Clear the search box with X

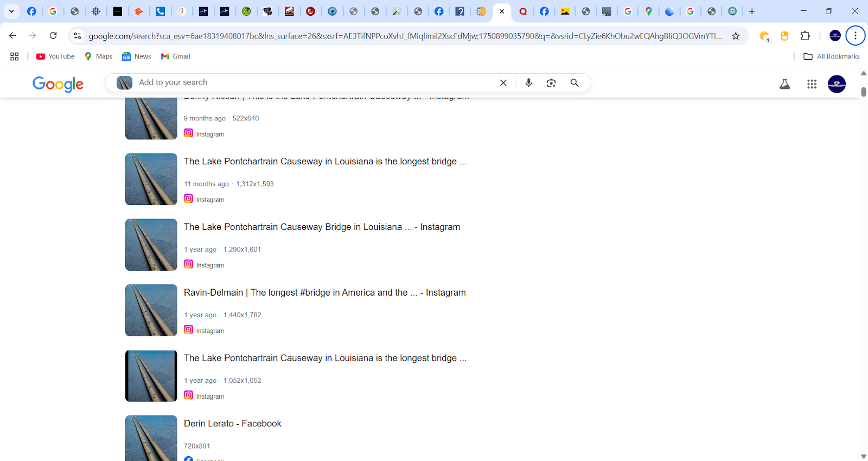[503, 82]
